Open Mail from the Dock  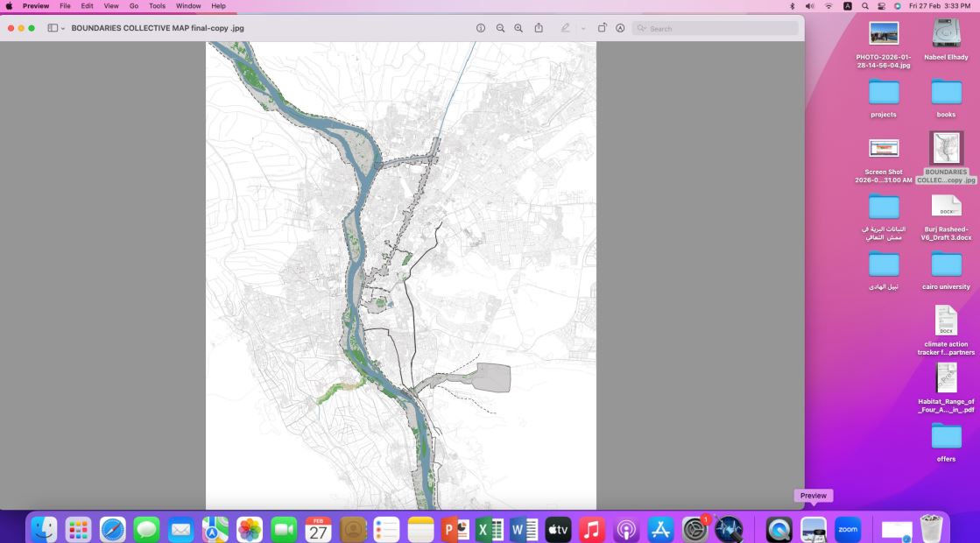[180, 530]
